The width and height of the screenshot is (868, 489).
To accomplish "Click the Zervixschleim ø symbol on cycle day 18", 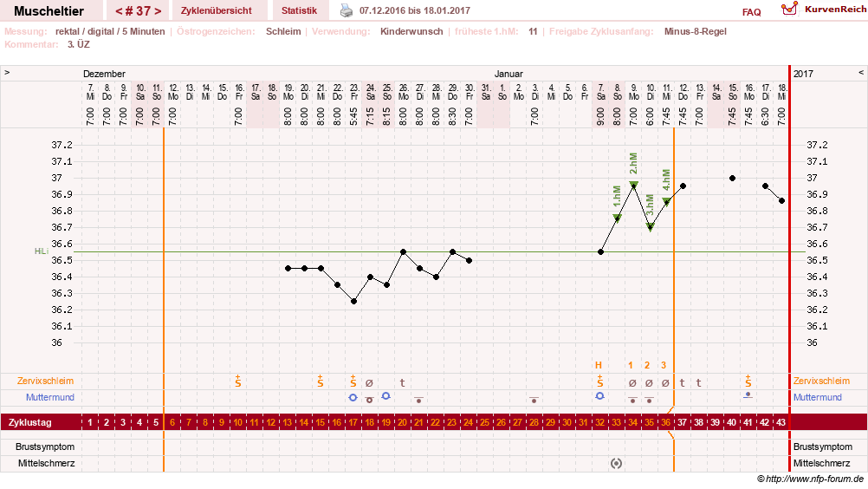I will (x=369, y=383).
